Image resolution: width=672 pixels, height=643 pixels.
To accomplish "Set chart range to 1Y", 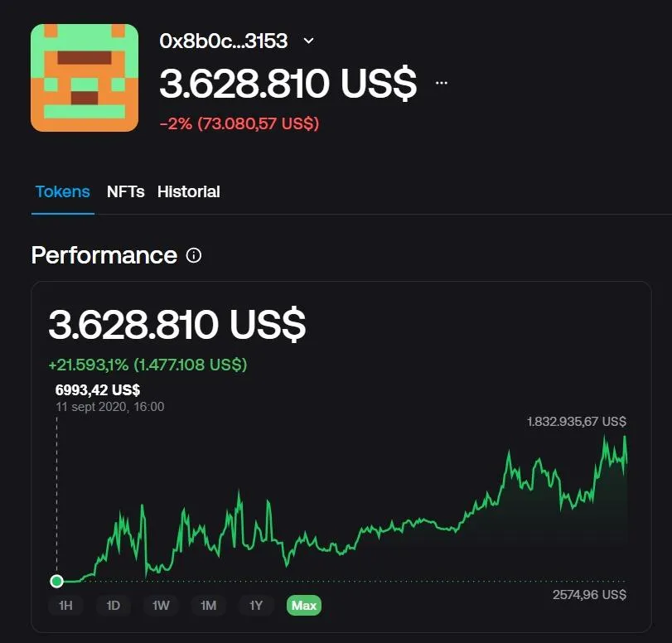I will [256, 605].
